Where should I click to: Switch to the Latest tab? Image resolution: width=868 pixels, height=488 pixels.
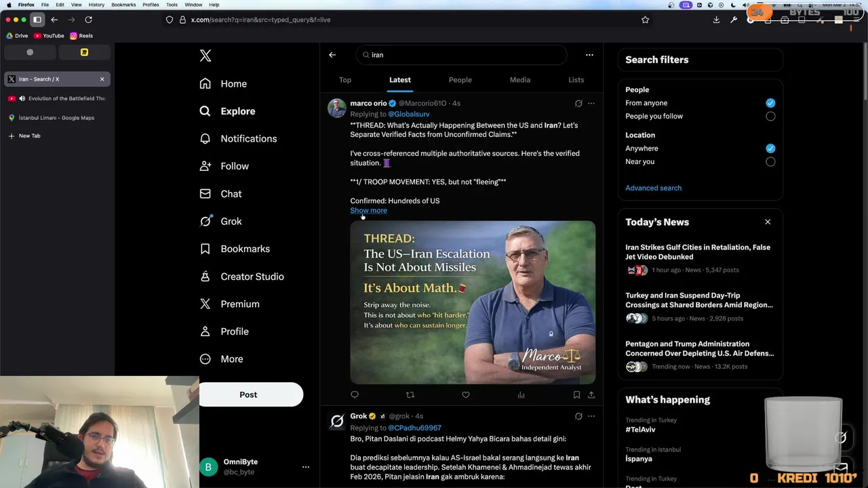coord(400,80)
